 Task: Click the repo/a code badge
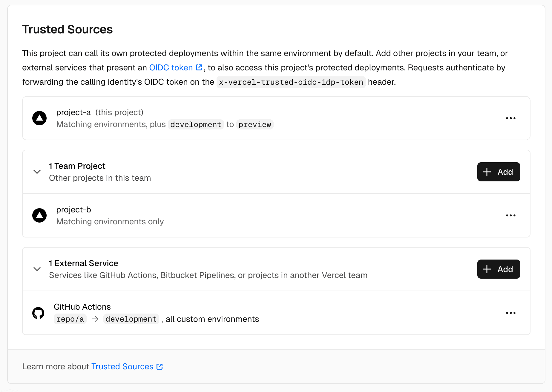(x=70, y=319)
